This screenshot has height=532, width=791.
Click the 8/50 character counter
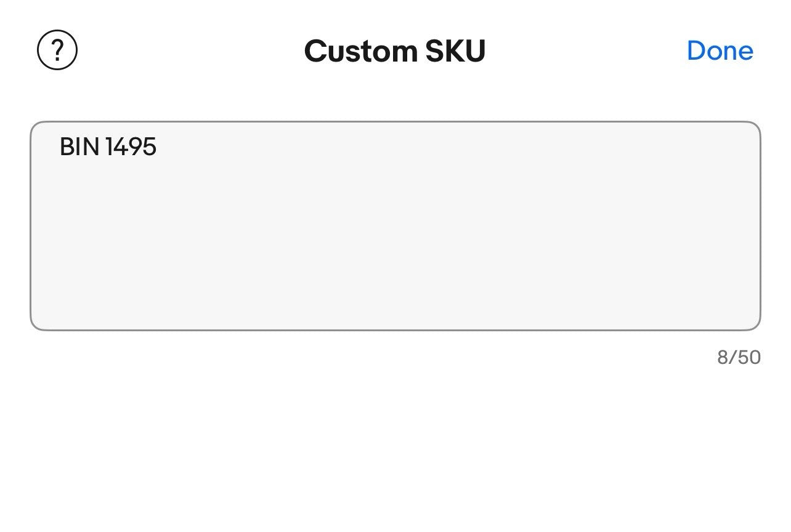pos(739,357)
